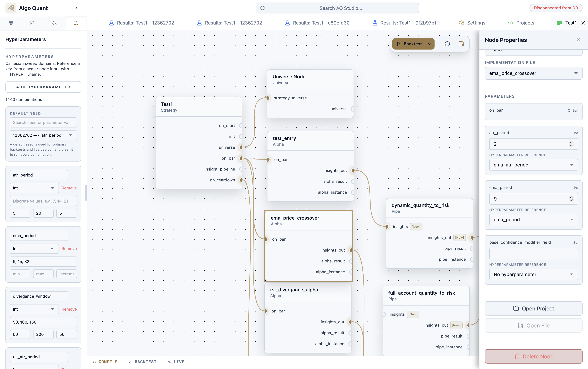Click Disconnected from DB status badge

[x=556, y=8]
